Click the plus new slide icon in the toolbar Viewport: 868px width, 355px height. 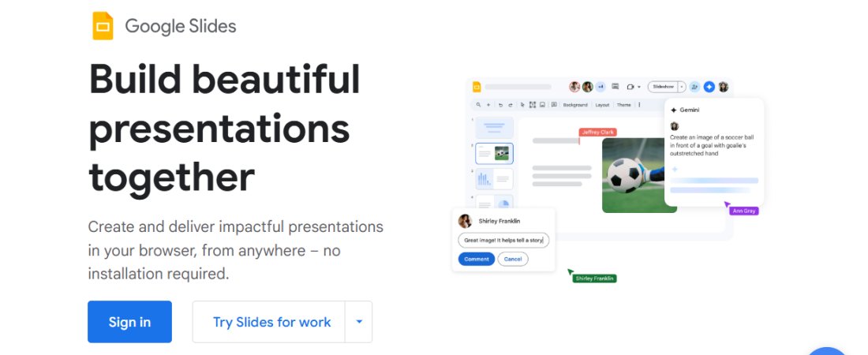click(488, 105)
